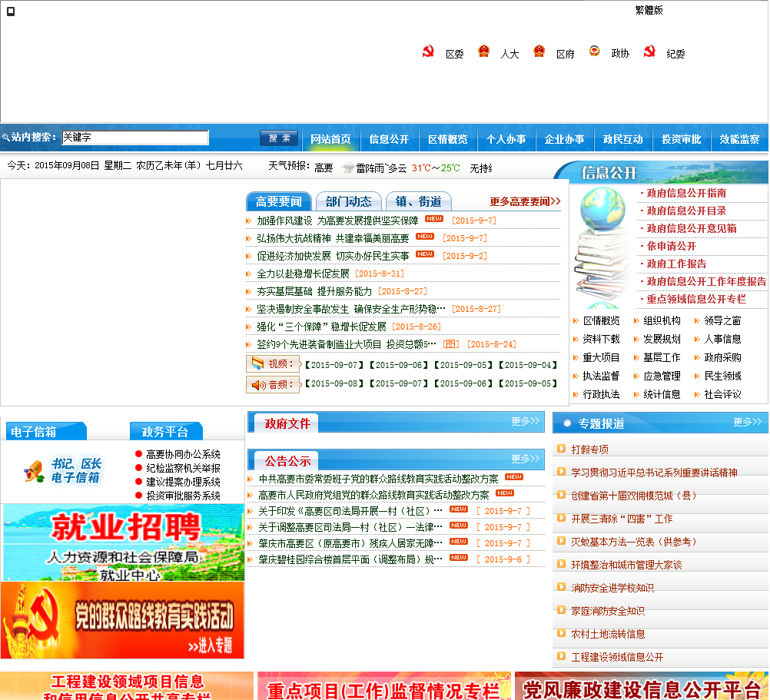Click the bullet dot in 专题报道 header

567,423
